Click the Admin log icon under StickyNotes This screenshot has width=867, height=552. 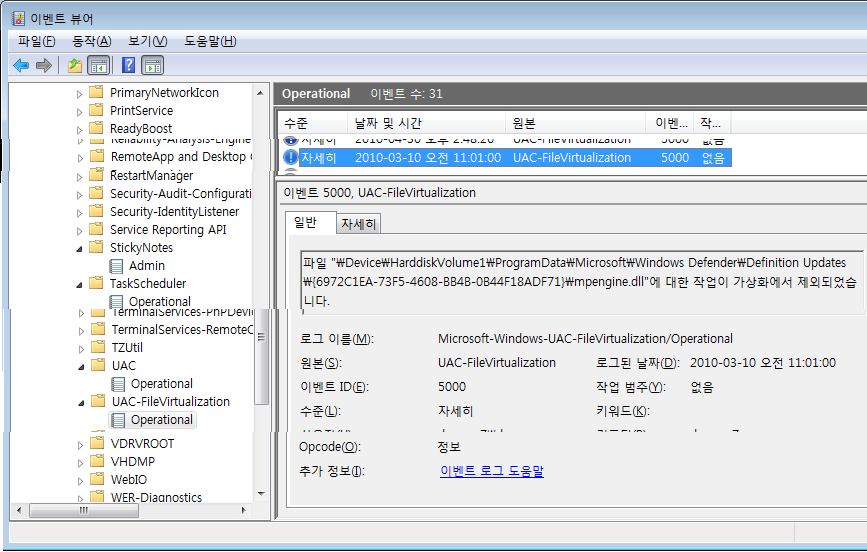tap(116, 266)
